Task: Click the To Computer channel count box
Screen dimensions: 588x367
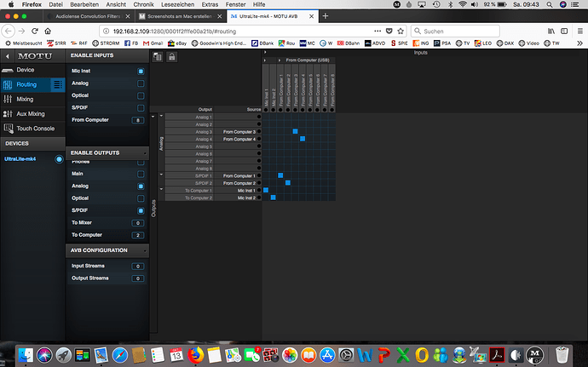Action: [137, 235]
